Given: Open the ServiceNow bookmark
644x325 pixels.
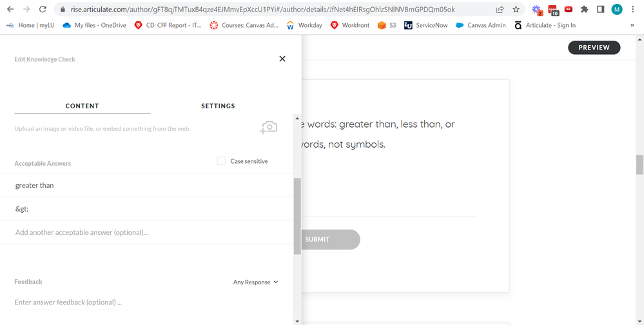Looking at the screenshot, I should [426, 25].
